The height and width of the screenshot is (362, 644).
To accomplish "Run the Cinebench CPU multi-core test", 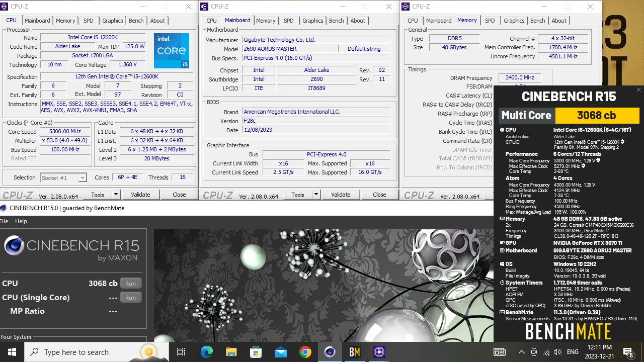I will click(130, 284).
